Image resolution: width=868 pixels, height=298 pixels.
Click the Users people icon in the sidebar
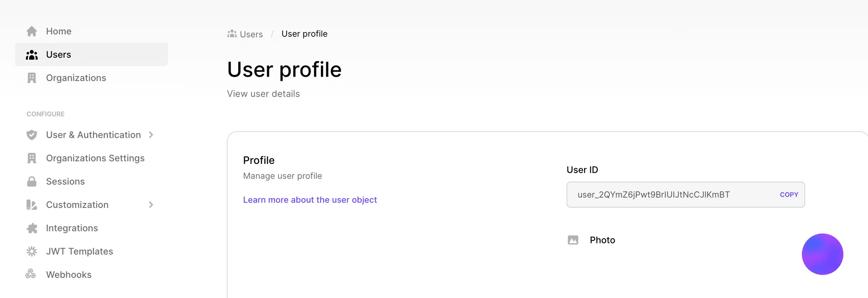pyautogui.click(x=31, y=54)
